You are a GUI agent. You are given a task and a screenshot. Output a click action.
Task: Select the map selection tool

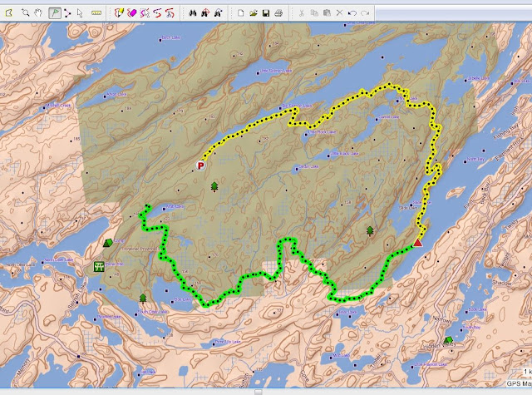click(x=9, y=13)
